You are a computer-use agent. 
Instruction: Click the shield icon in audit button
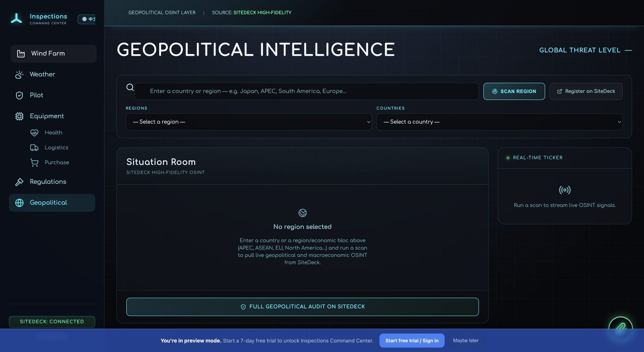pos(243,307)
